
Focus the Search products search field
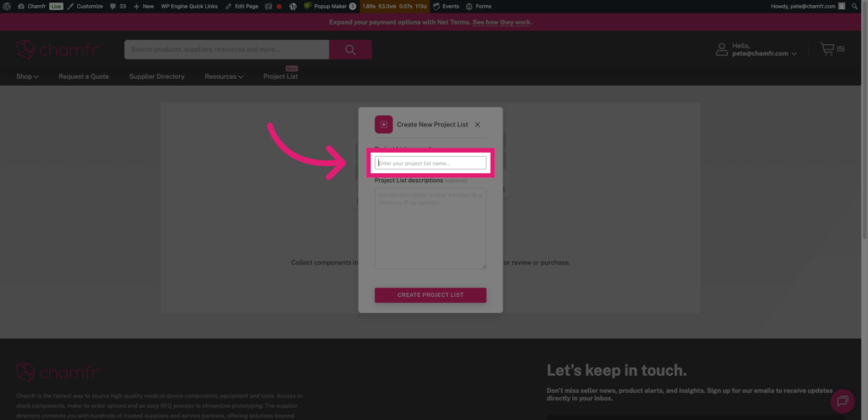[x=226, y=49]
